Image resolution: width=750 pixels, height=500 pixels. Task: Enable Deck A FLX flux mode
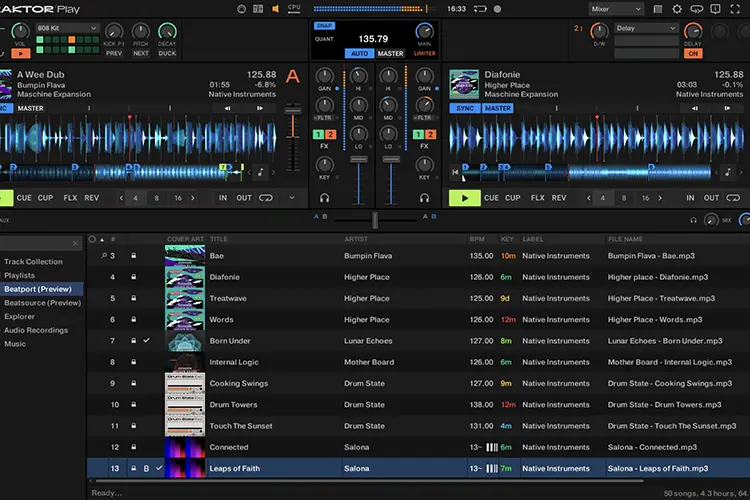(70, 198)
